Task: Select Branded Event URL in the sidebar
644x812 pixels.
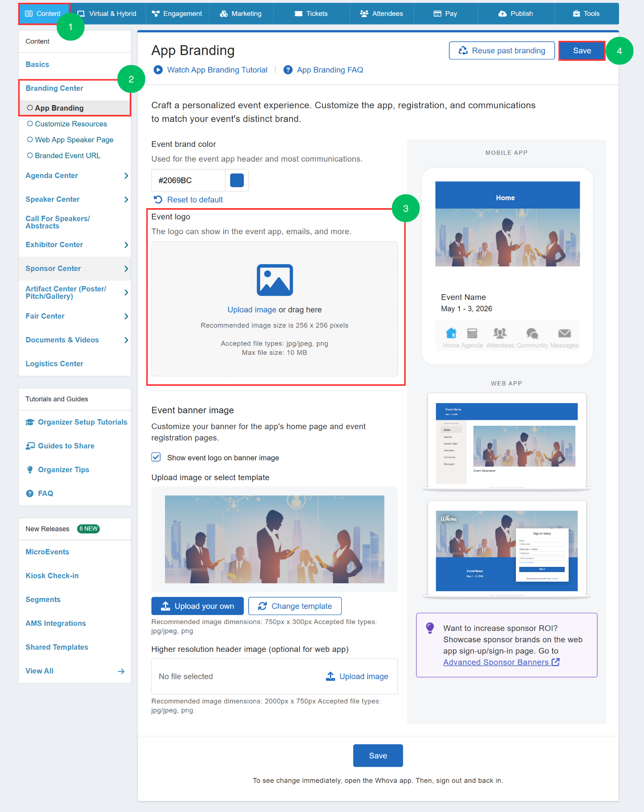Action: (x=67, y=156)
